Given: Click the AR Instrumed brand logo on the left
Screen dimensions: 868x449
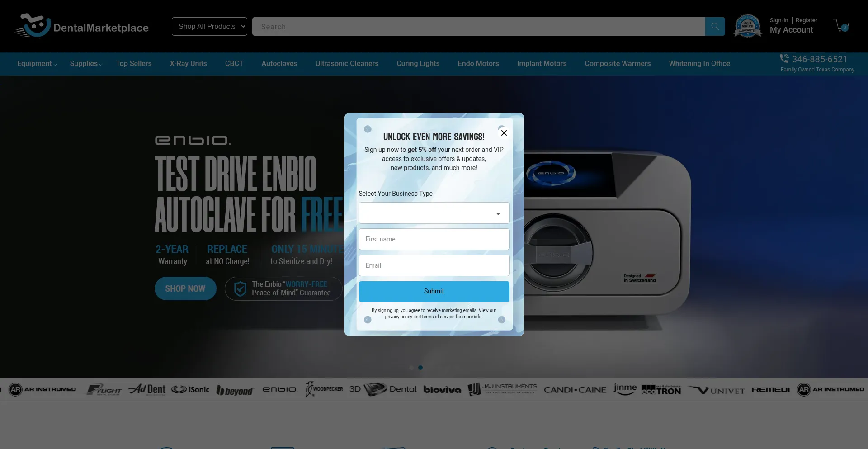Looking at the screenshot, I should [x=42, y=389].
